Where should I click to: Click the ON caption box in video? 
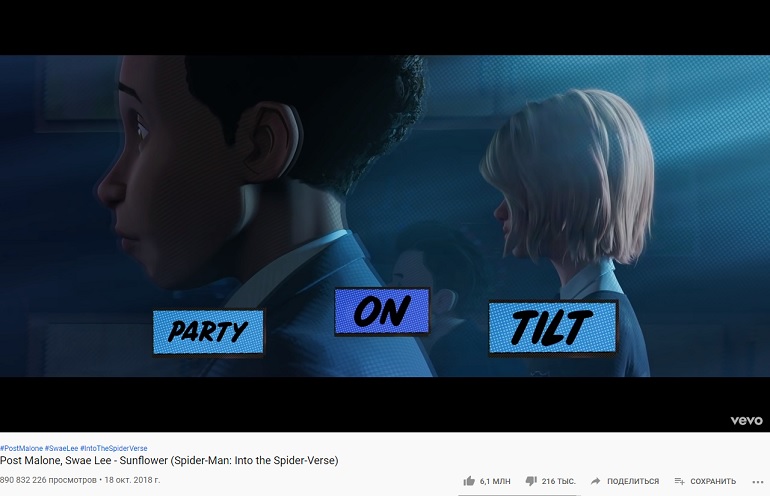(x=382, y=311)
